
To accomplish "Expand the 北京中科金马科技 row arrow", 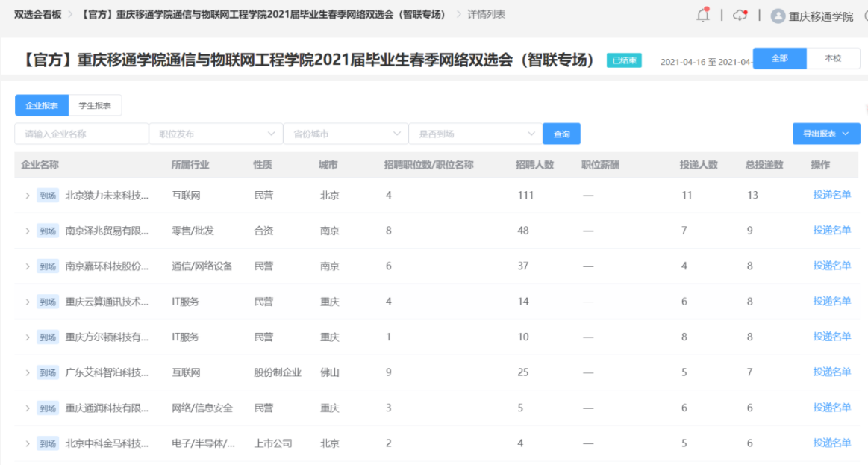I will coord(28,444).
